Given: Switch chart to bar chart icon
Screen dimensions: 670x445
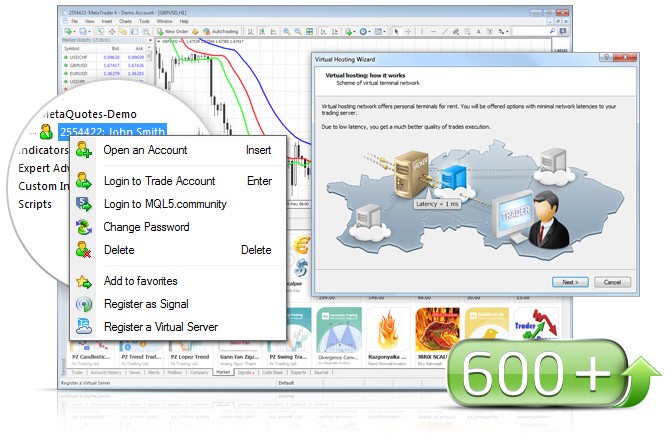Looking at the screenshot, I should click(250, 32).
